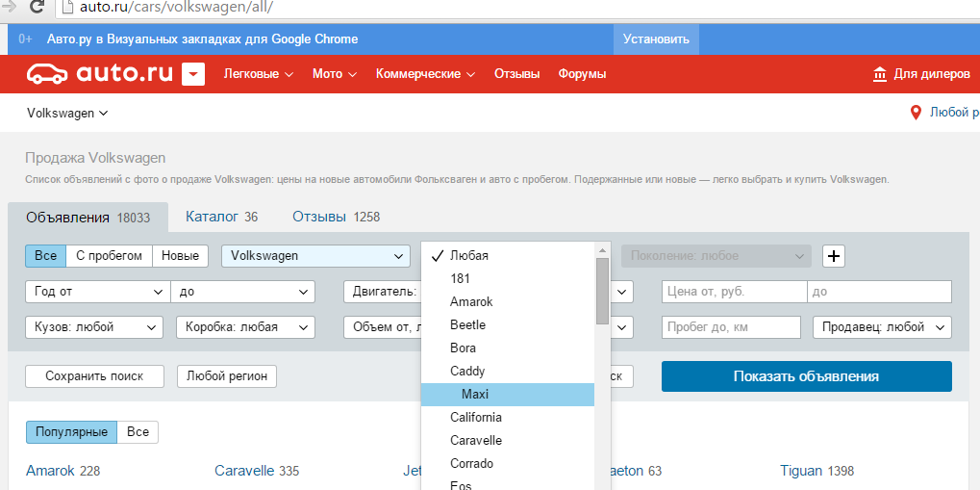The image size is (980, 490).
Task: Open the 'Tiguan 1398' link
Action: coord(817,471)
